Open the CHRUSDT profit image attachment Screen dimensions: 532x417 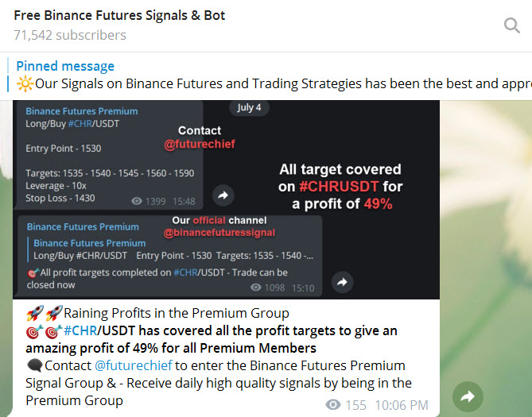coord(227,199)
